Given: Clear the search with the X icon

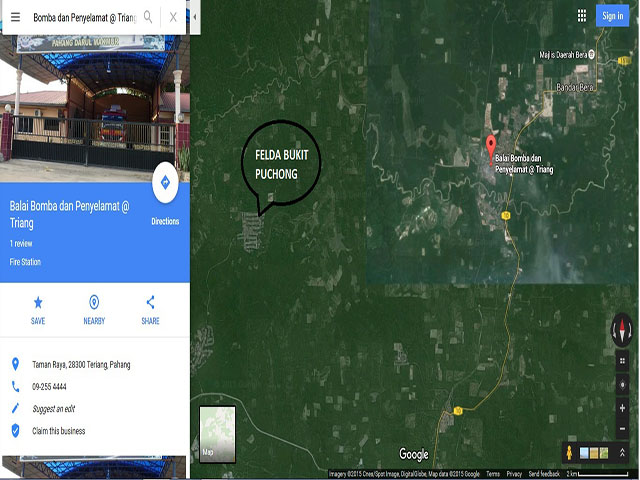Looking at the screenshot, I should click(173, 17).
